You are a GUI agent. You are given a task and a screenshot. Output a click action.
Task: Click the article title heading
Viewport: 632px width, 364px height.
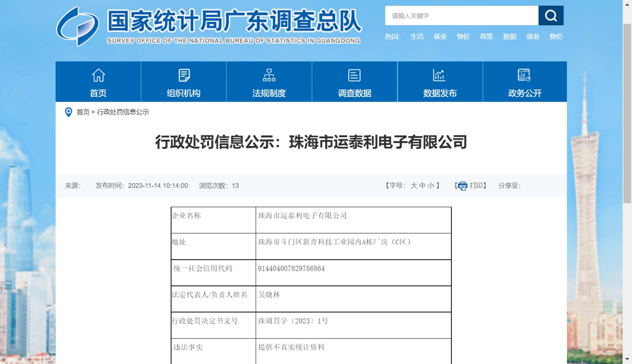pyautogui.click(x=311, y=142)
